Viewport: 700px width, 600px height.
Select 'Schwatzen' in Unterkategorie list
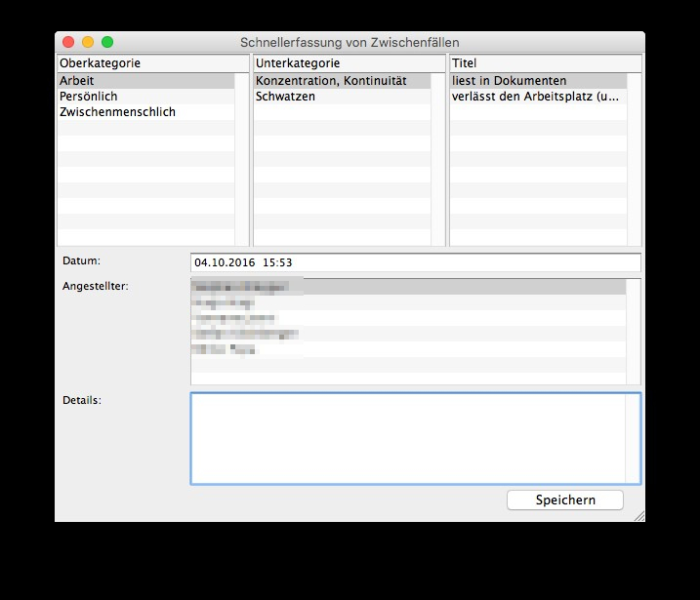pos(341,97)
